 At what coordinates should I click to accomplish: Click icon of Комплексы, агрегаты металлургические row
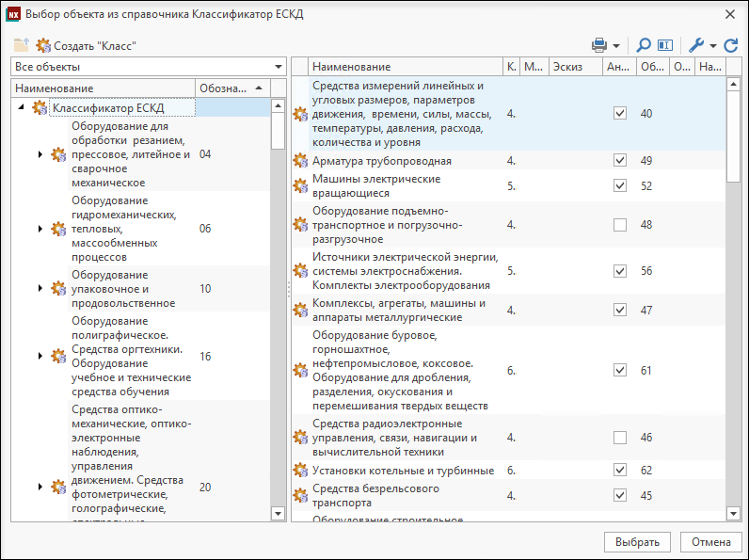[x=300, y=310]
